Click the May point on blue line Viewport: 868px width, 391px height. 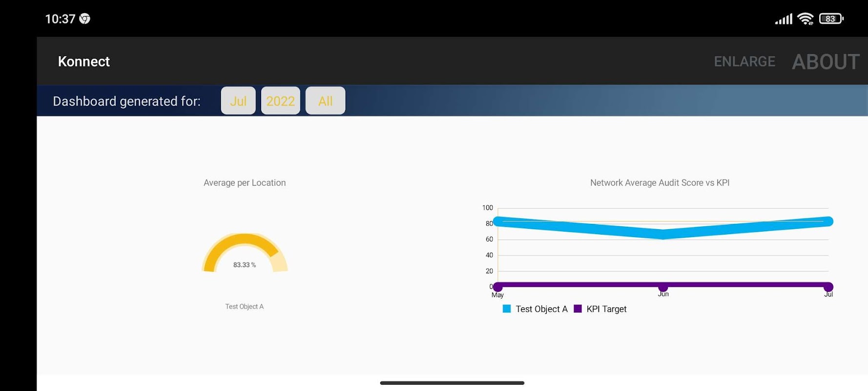point(497,221)
